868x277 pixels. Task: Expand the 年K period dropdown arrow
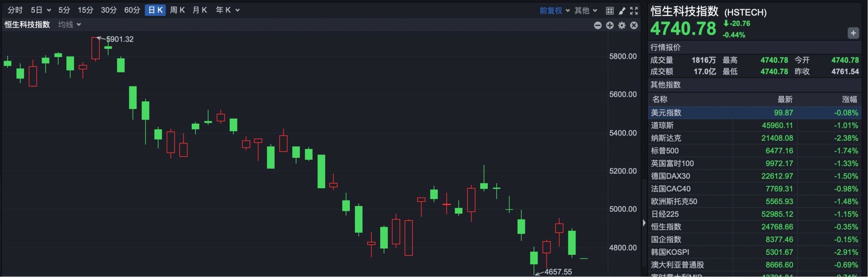(238, 10)
